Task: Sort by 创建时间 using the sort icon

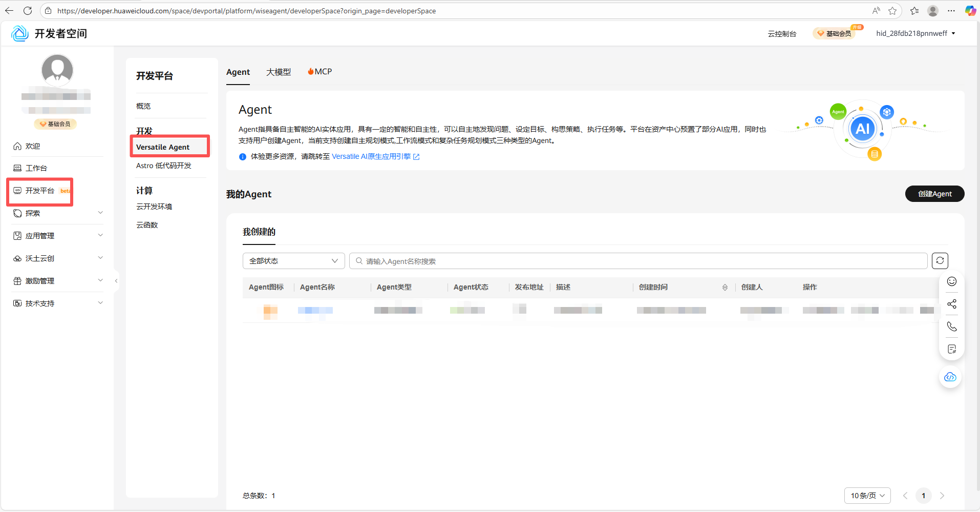Action: coord(725,287)
